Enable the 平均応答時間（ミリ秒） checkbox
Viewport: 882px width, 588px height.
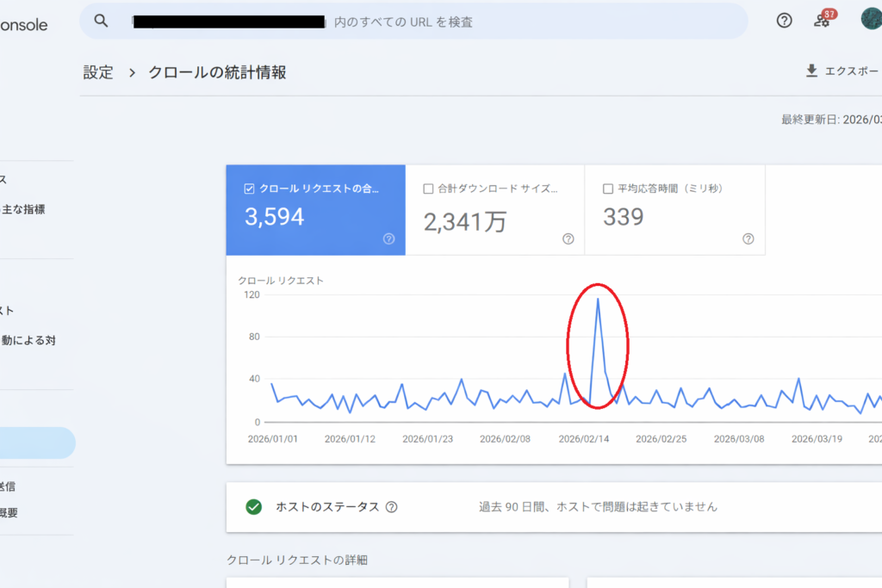(608, 189)
